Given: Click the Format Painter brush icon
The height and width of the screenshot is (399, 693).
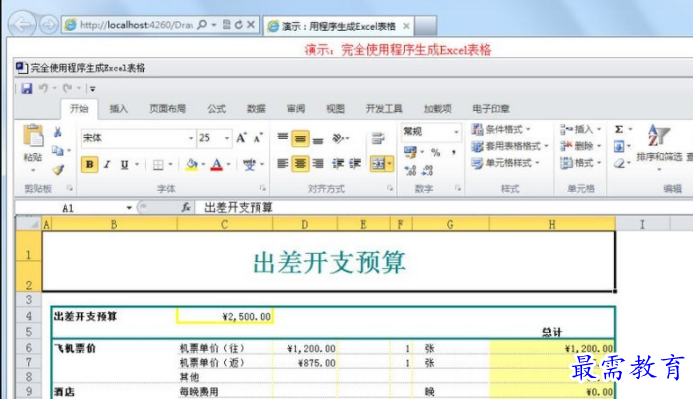Looking at the screenshot, I should (x=58, y=169).
